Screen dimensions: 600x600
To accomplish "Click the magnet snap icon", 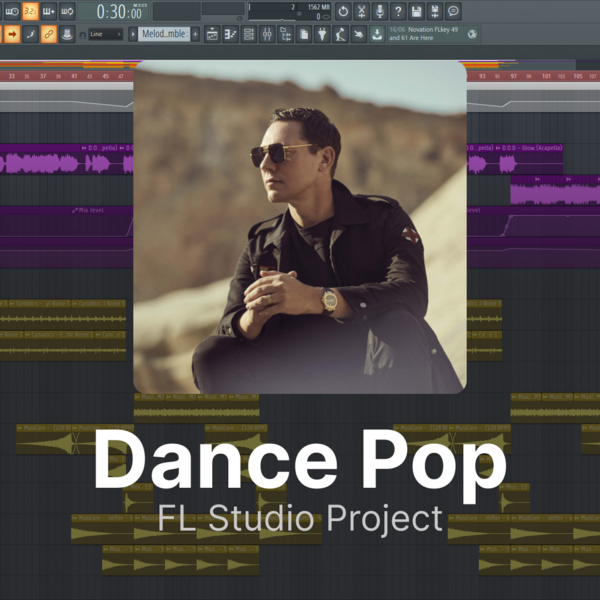I will coord(82,35).
